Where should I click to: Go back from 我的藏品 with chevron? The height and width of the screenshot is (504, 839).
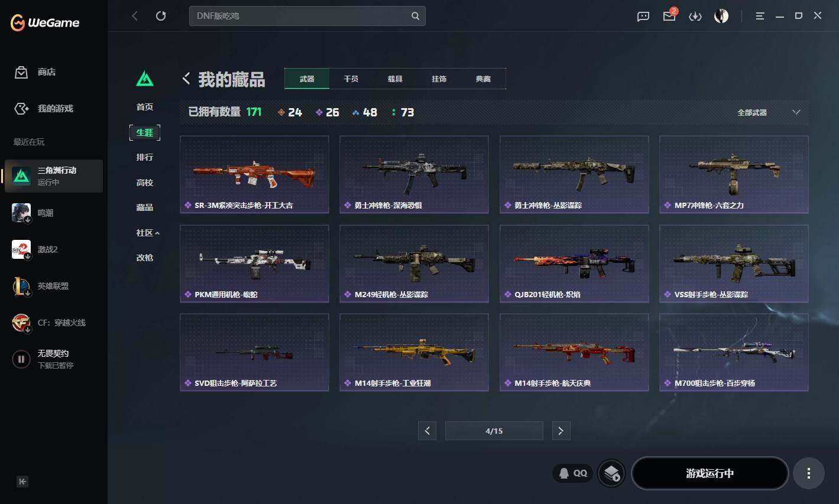pos(186,79)
